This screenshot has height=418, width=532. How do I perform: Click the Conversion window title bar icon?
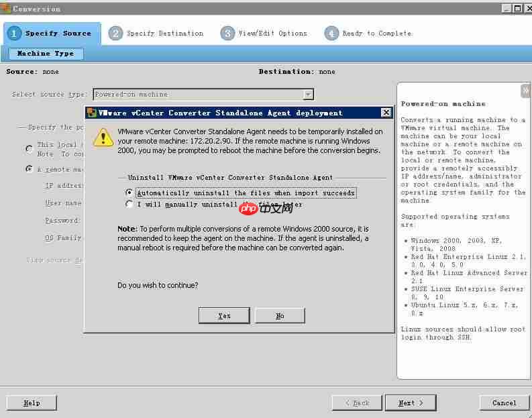click(x=6, y=8)
